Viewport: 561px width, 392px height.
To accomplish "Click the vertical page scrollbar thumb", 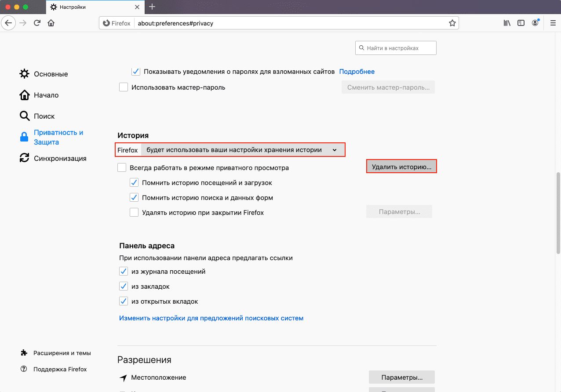I will pyautogui.click(x=558, y=213).
